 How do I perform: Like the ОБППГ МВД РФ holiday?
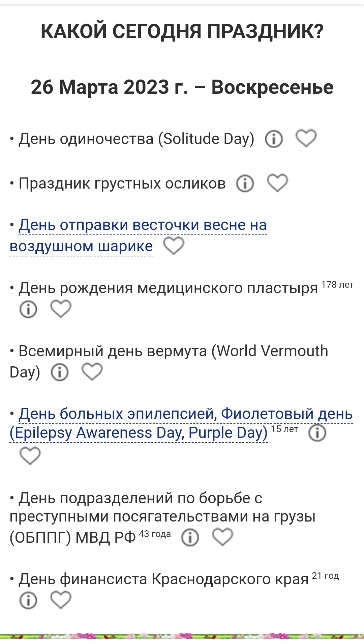click(222, 537)
